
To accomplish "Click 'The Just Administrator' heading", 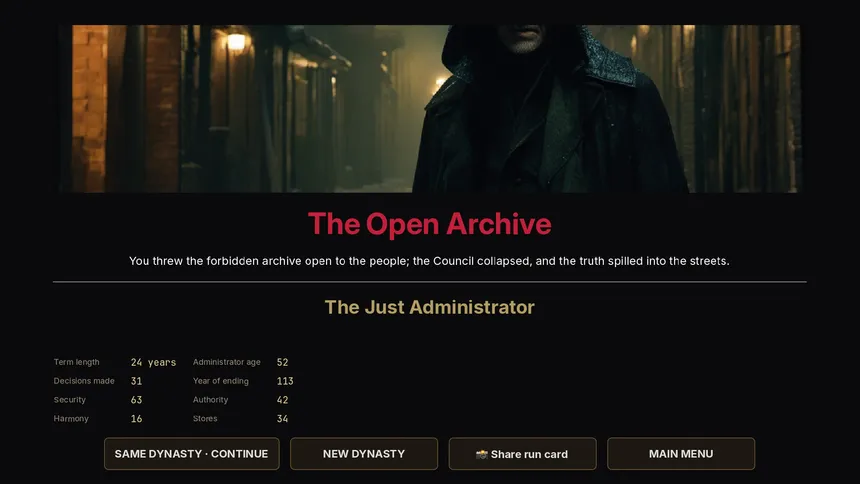I will tap(429, 307).
